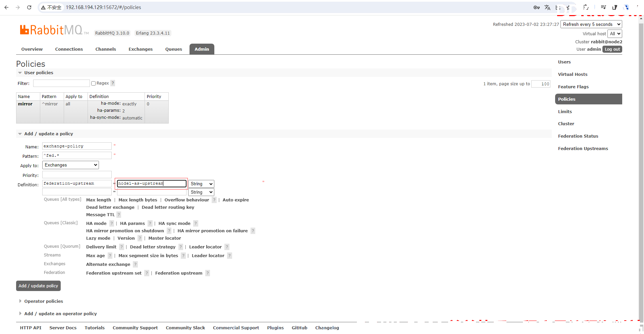This screenshot has width=644, height=334.
Task: Click into the Priority field
Action: tap(77, 175)
